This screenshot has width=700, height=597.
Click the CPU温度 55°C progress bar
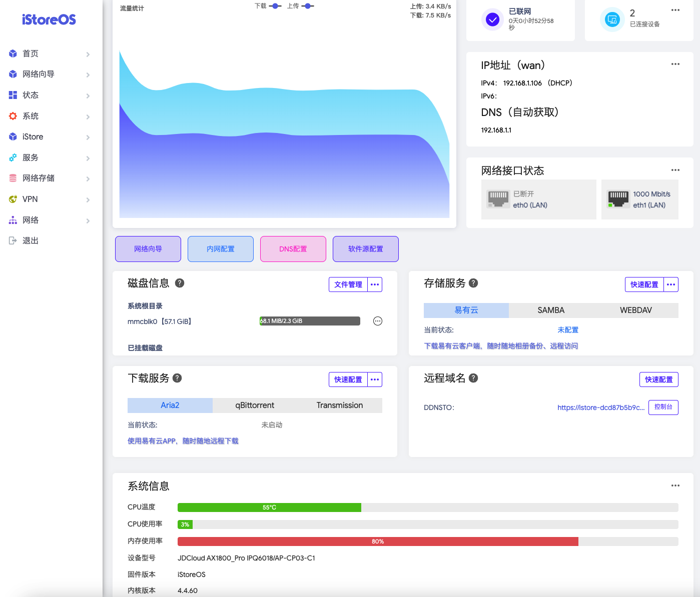[428, 507]
